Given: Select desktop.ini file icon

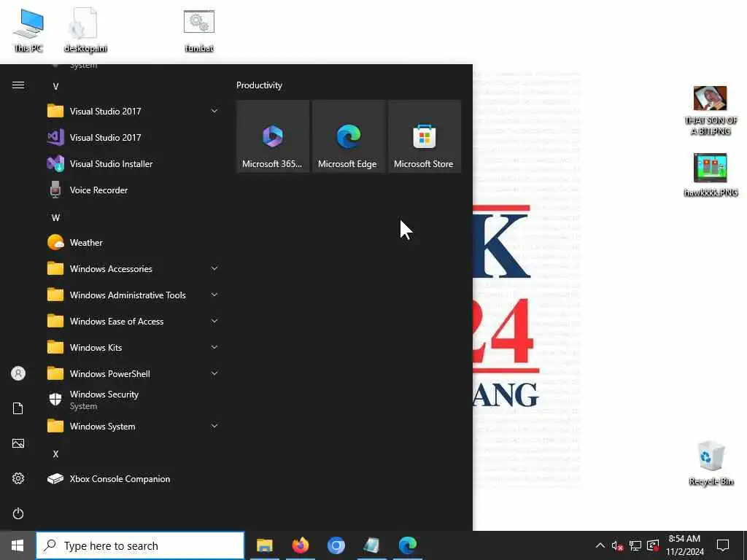Looking at the screenshot, I should pyautogui.click(x=85, y=31).
